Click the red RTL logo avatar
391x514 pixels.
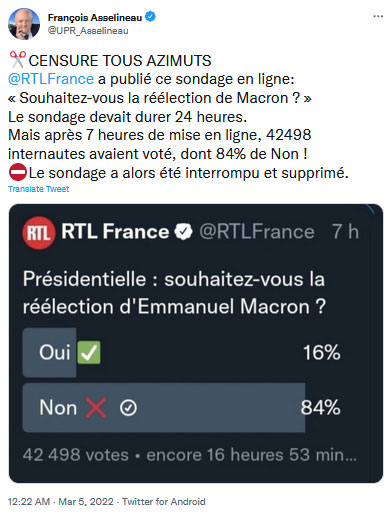(39, 233)
